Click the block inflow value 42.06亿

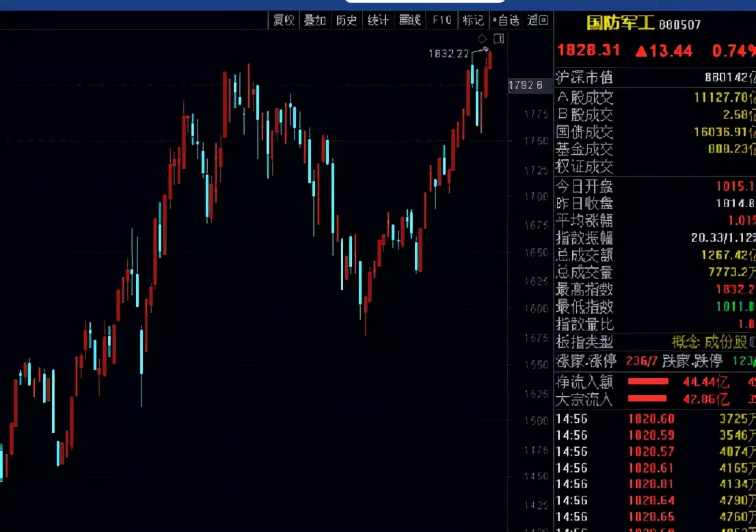[x=705, y=400]
